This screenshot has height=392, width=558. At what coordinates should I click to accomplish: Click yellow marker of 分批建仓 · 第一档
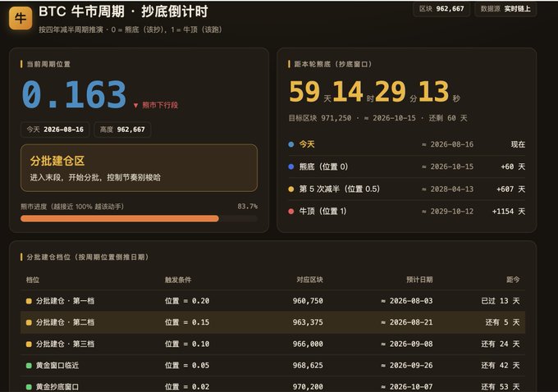pos(29,301)
